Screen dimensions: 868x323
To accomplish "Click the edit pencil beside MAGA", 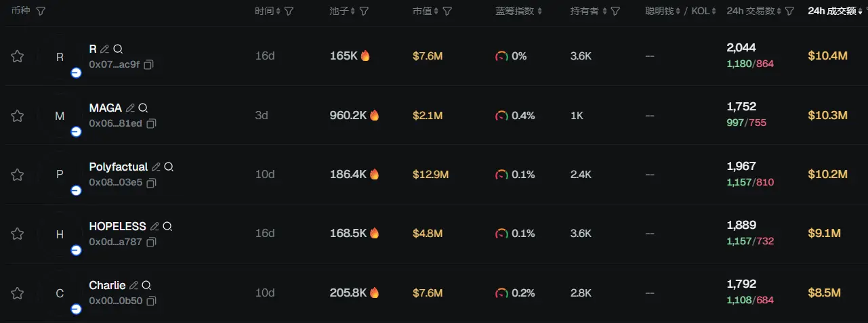I will [x=130, y=108].
